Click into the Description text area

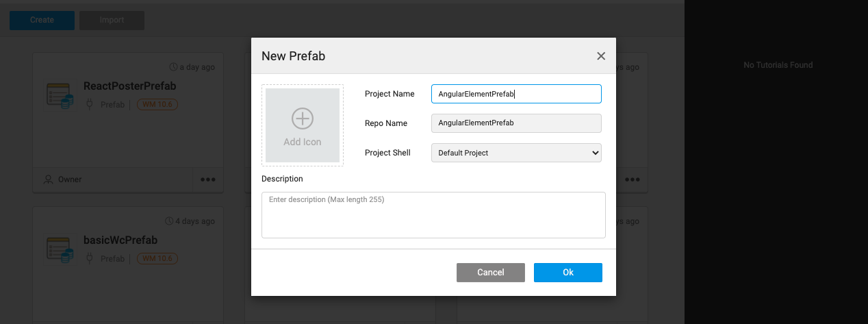click(x=433, y=215)
